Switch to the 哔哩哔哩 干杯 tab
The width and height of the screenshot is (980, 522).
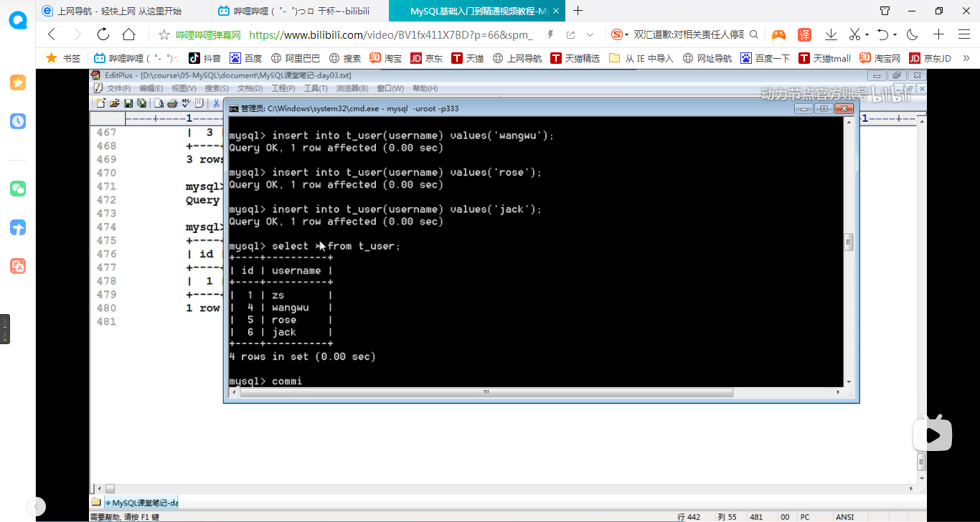[301, 11]
